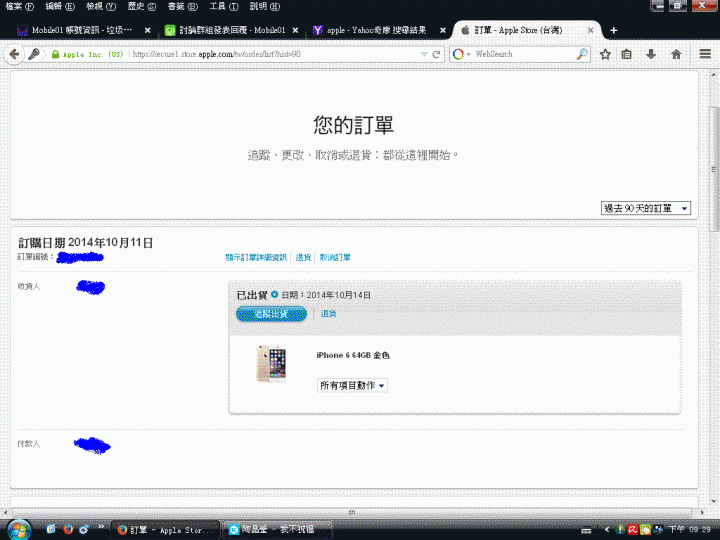Open the downloads arrow icon
This screenshot has width=720, height=540.
pyautogui.click(x=651, y=54)
